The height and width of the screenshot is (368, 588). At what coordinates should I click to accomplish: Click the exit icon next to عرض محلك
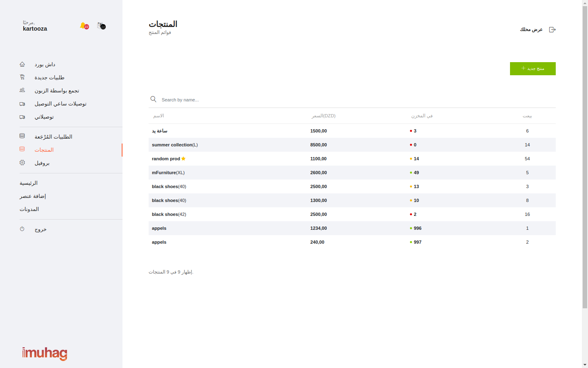click(552, 29)
